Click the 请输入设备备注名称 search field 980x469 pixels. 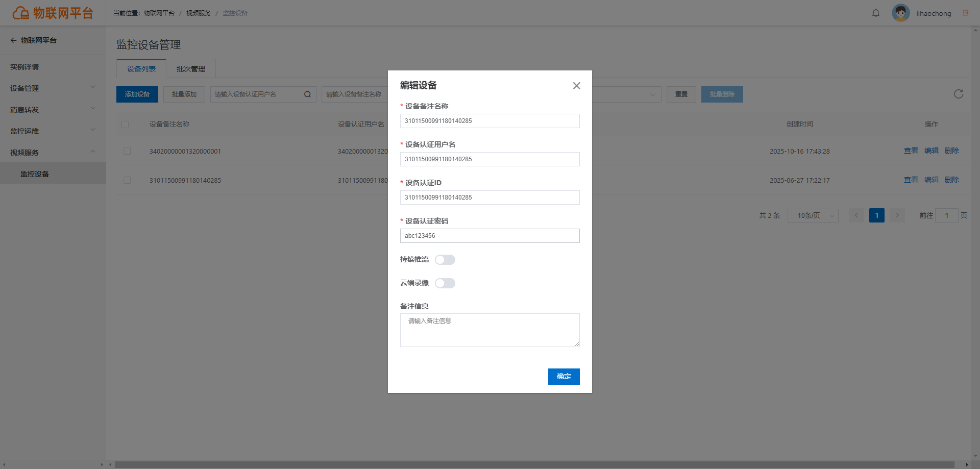point(355,94)
